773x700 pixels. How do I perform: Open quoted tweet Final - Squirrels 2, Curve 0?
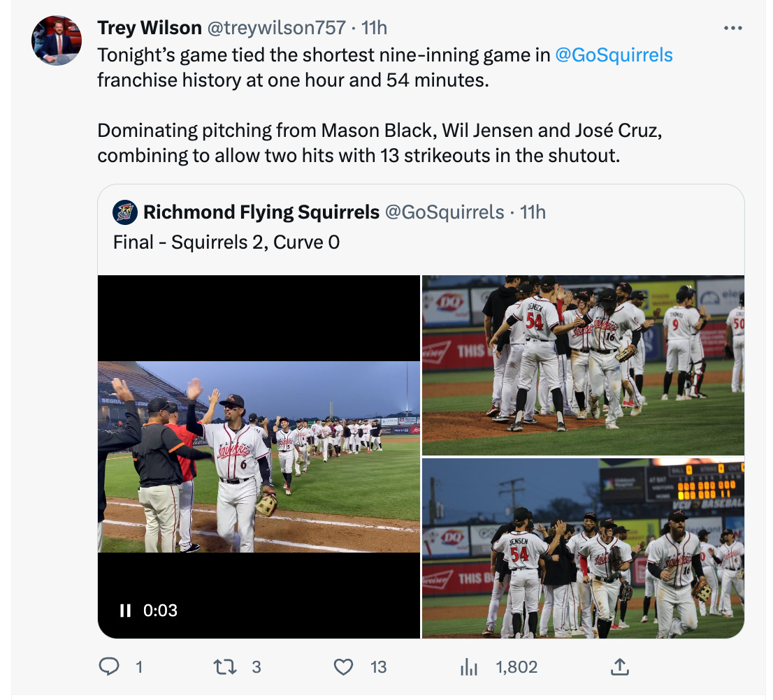[226, 242]
